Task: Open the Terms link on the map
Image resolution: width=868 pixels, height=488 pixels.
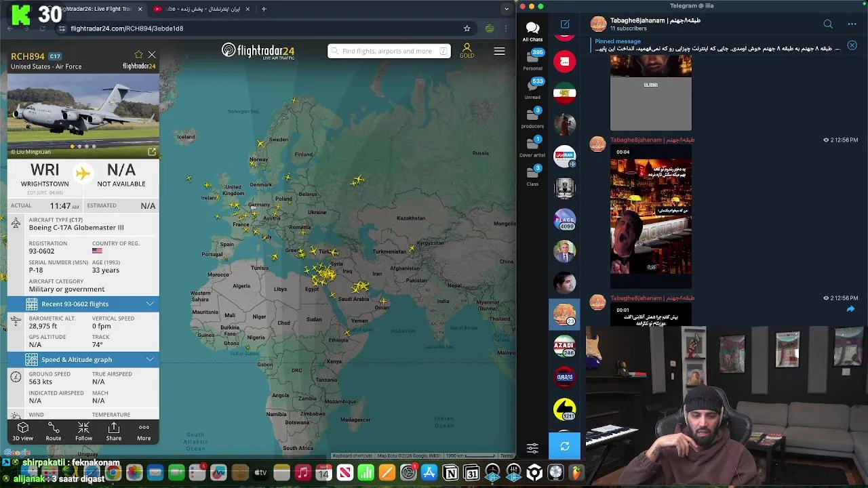Action: click(506, 455)
